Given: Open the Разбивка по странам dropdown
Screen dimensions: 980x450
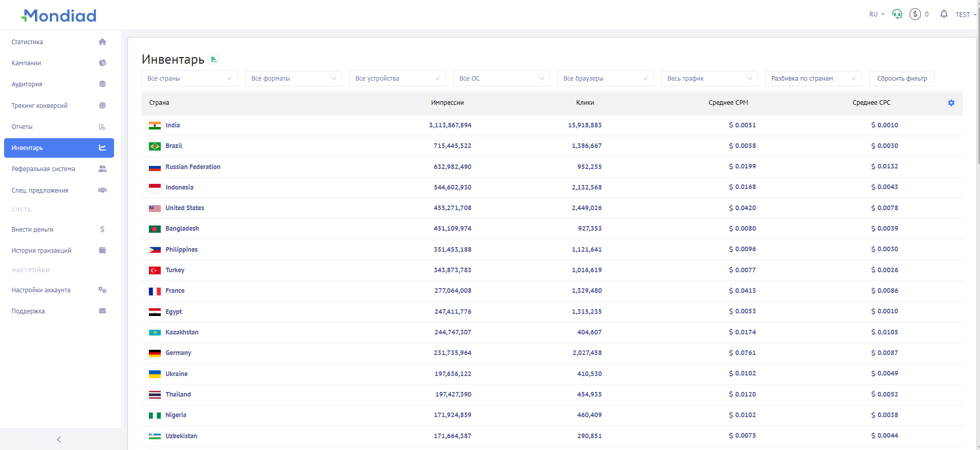Looking at the screenshot, I should click(x=813, y=79).
